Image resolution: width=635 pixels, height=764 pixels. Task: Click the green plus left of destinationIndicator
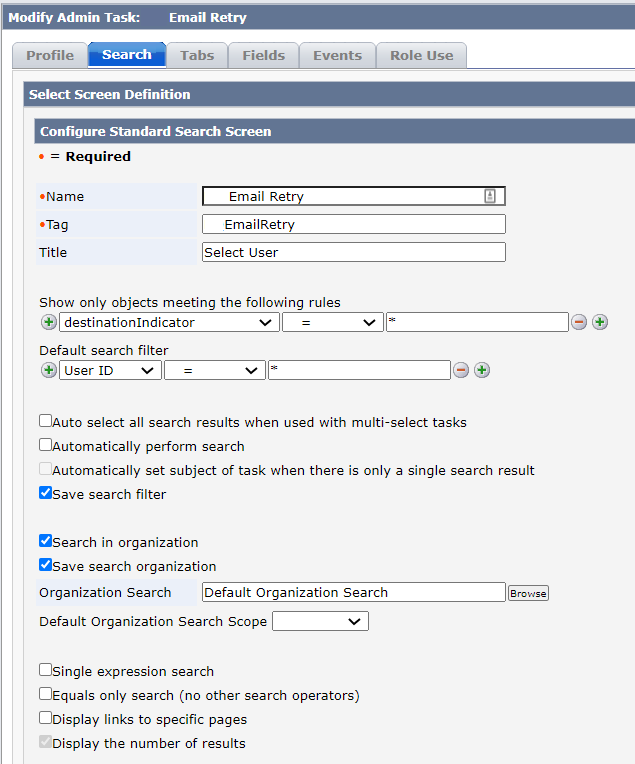(x=48, y=322)
